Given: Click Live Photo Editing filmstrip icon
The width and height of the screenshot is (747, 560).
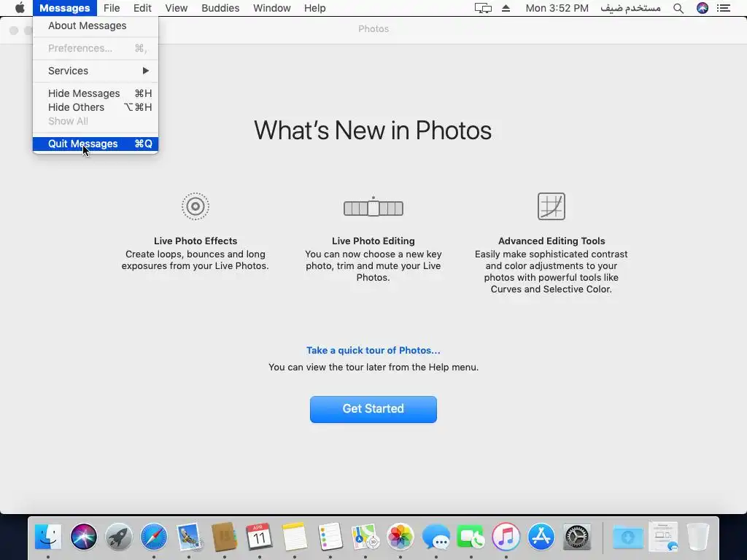Looking at the screenshot, I should tap(373, 207).
